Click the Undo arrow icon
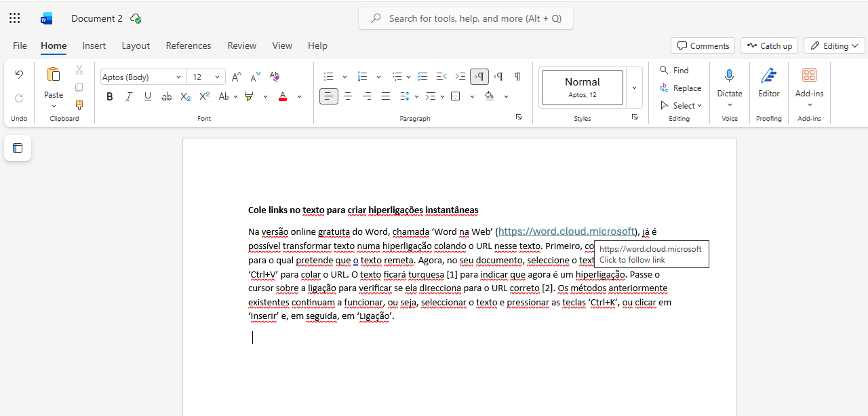 pyautogui.click(x=19, y=75)
